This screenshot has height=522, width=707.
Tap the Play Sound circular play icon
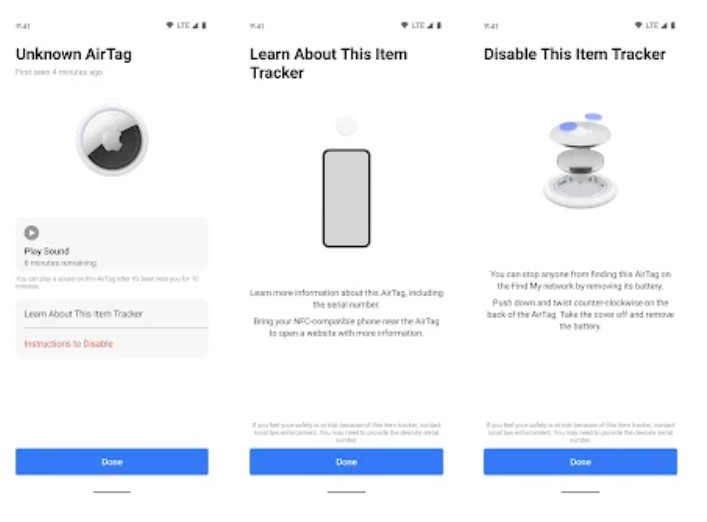coord(32,233)
